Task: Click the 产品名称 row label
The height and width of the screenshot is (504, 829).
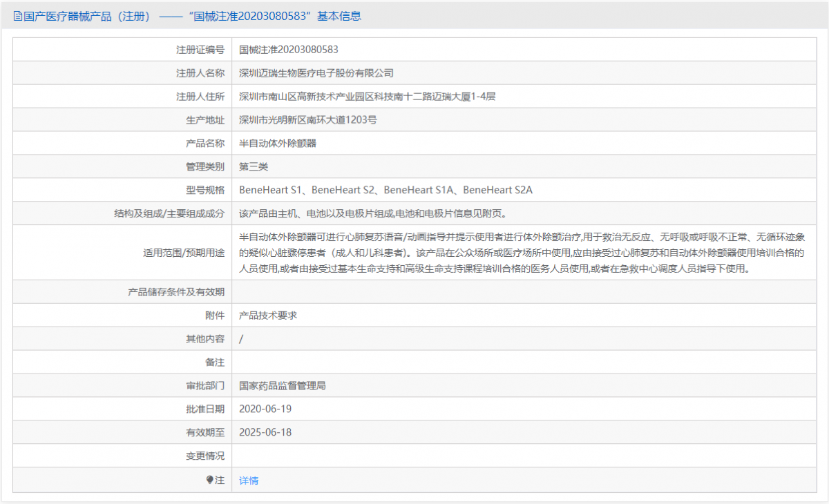Action: click(x=205, y=144)
